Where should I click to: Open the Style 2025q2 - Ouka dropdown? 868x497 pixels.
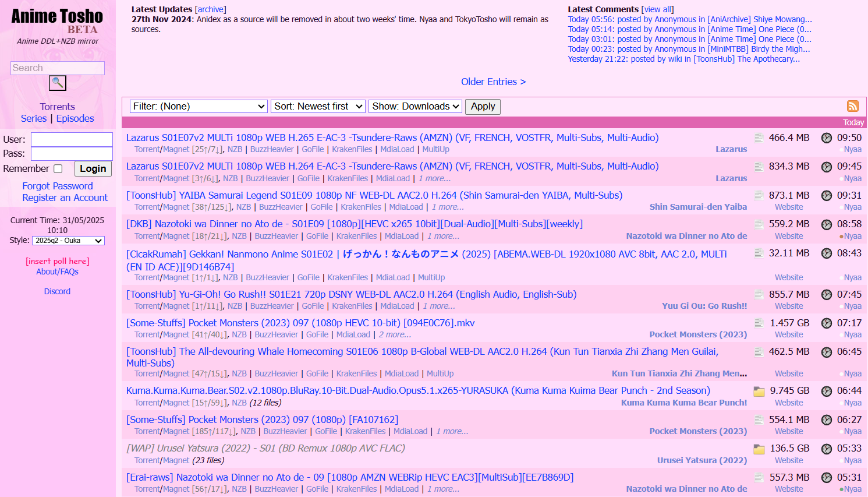[68, 241]
